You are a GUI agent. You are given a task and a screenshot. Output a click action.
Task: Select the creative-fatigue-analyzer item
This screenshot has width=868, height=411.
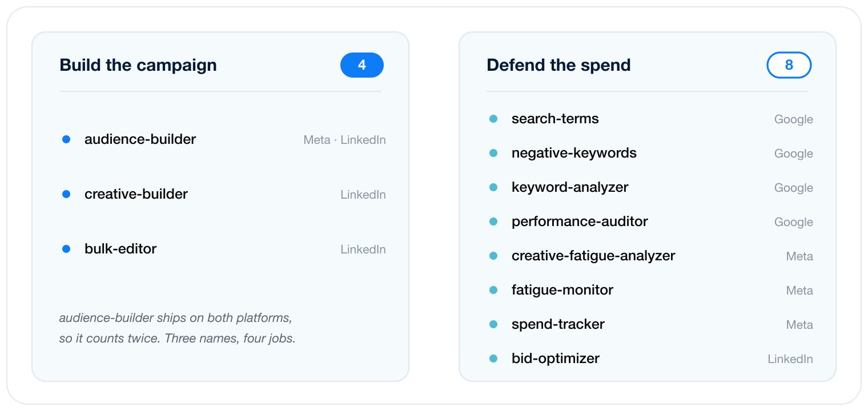point(651,256)
